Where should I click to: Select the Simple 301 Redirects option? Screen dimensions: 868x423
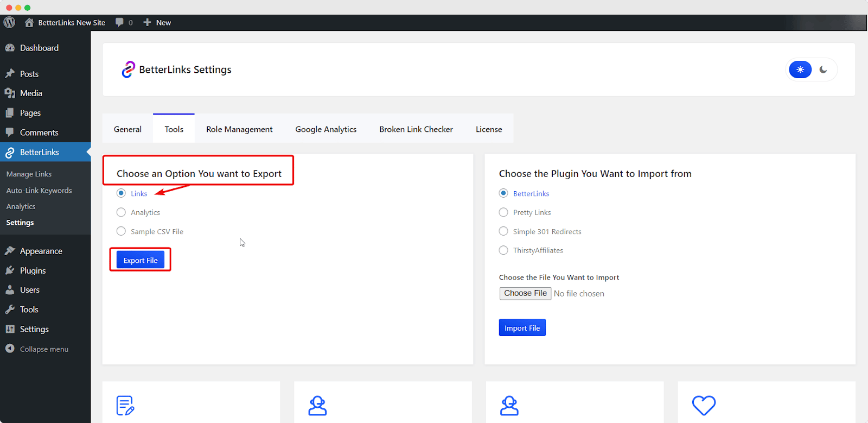(x=503, y=231)
